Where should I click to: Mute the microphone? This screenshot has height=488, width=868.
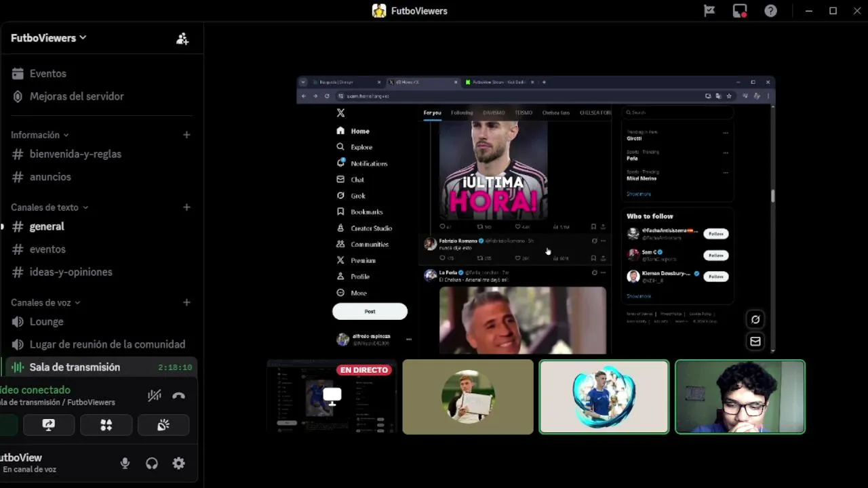125,464
